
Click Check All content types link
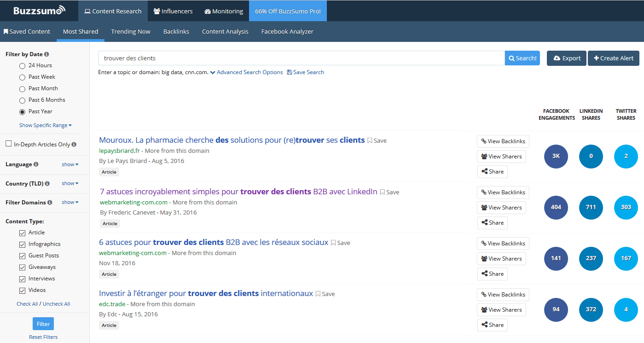pyautogui.click(x=27, y=304)
